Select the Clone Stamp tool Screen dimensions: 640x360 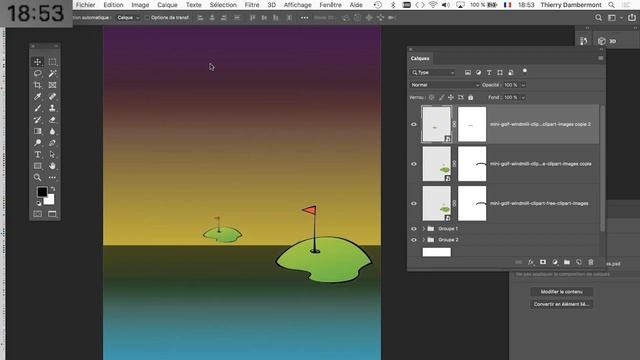(x=52, y=108)
